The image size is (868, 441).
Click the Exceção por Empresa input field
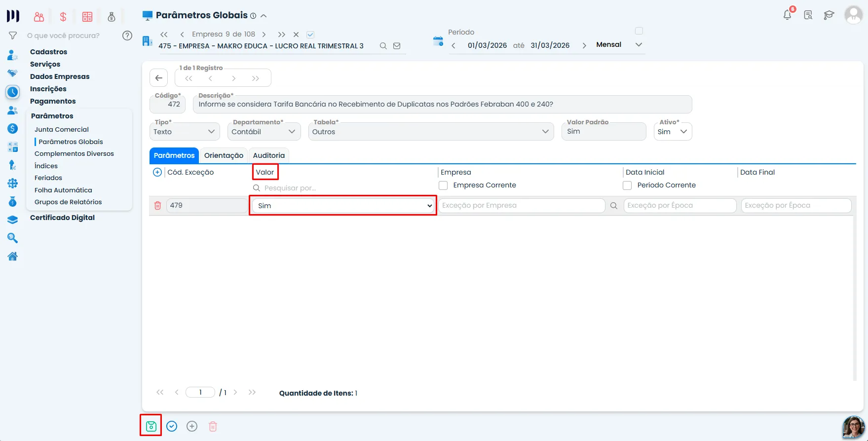click(522, 206)
